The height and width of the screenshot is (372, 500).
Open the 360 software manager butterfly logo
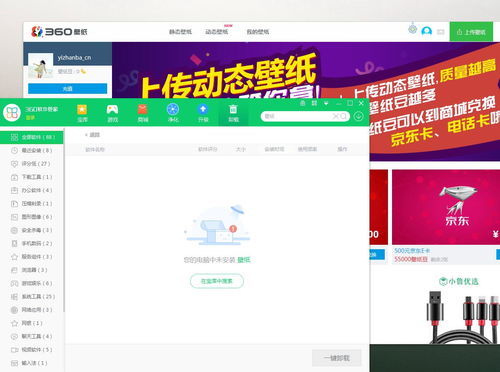tap(12, 113)
